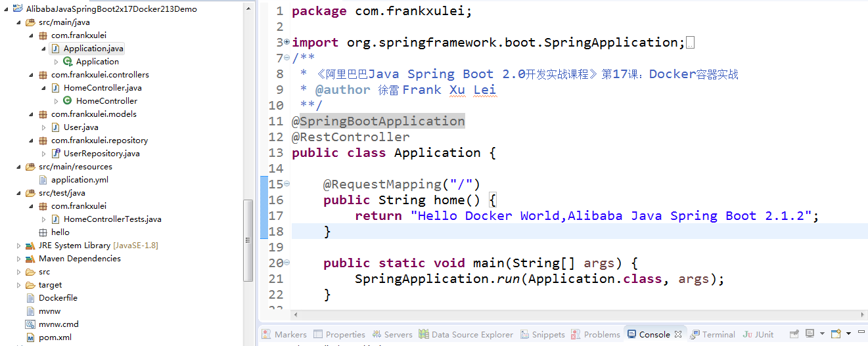868x346 pixels.
Task: Expand the JRE System Library node
Action: pyautogui.click(x=19, y=245)
